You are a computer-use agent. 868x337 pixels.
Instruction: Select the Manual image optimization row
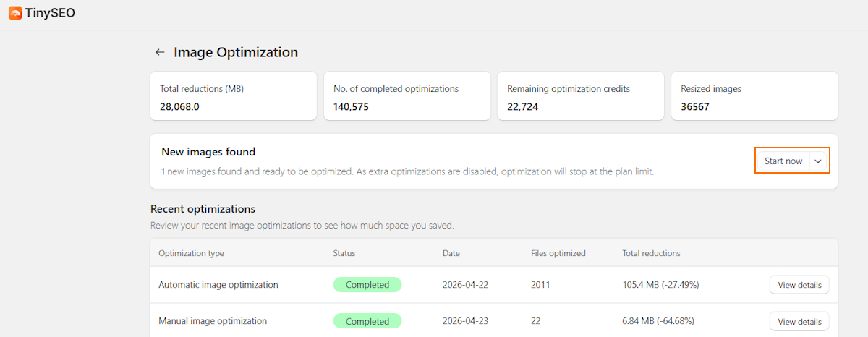tap(494, 320)
